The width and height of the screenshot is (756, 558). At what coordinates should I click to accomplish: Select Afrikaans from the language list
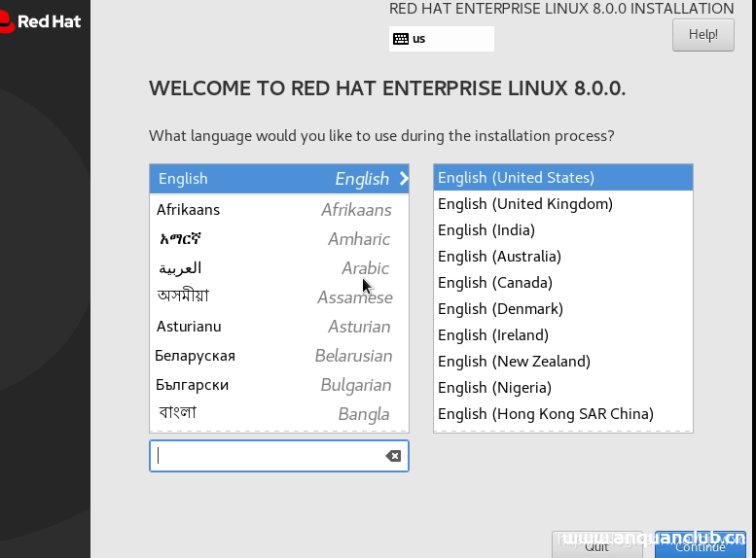tap(278, 210)
